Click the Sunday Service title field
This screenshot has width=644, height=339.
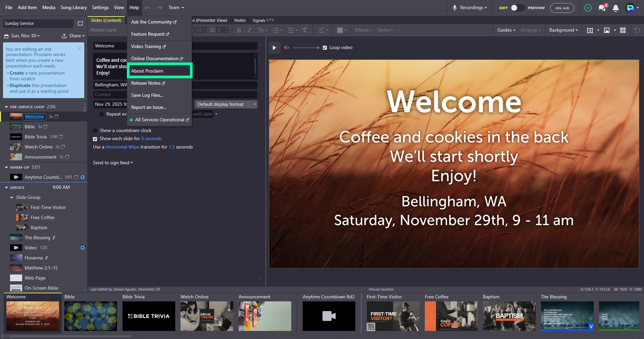point(38,24)
